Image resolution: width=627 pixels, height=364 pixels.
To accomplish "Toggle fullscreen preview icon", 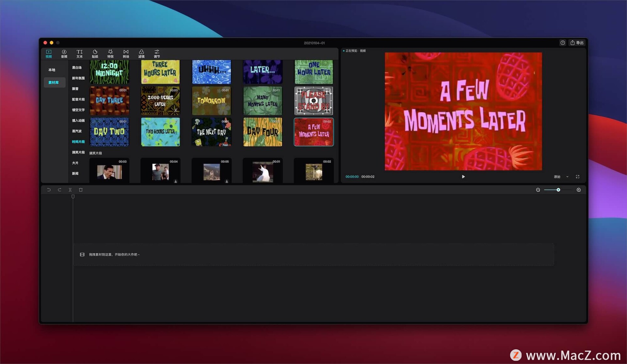I will point(577,177).
